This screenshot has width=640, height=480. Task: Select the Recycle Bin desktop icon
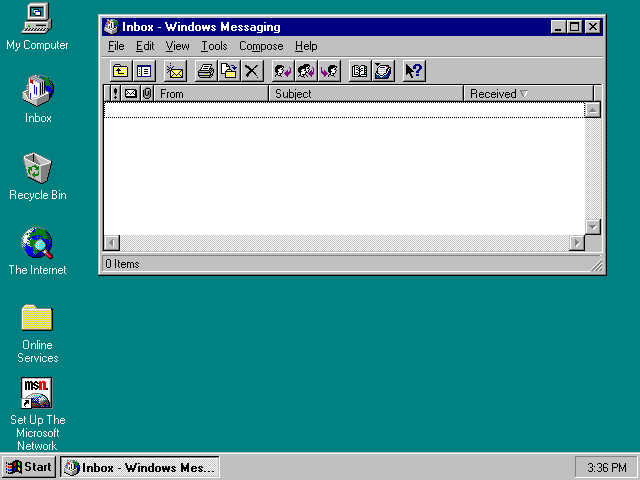[38, 177]
